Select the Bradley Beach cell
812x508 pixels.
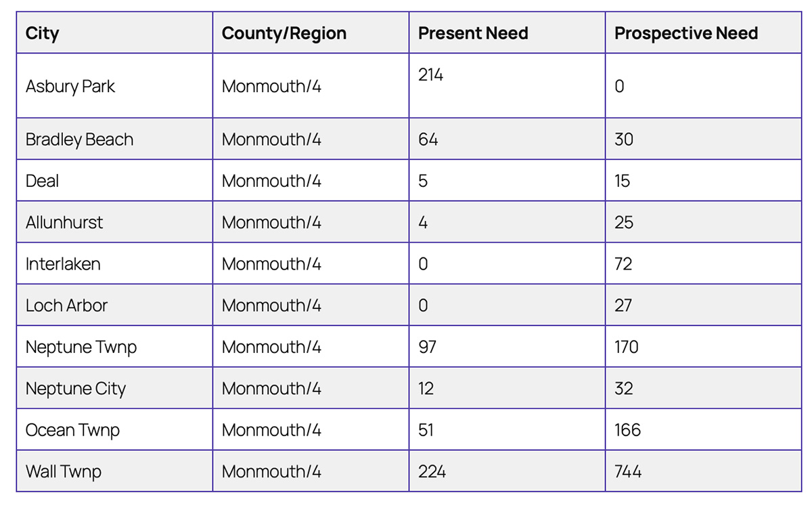point(80,140)
